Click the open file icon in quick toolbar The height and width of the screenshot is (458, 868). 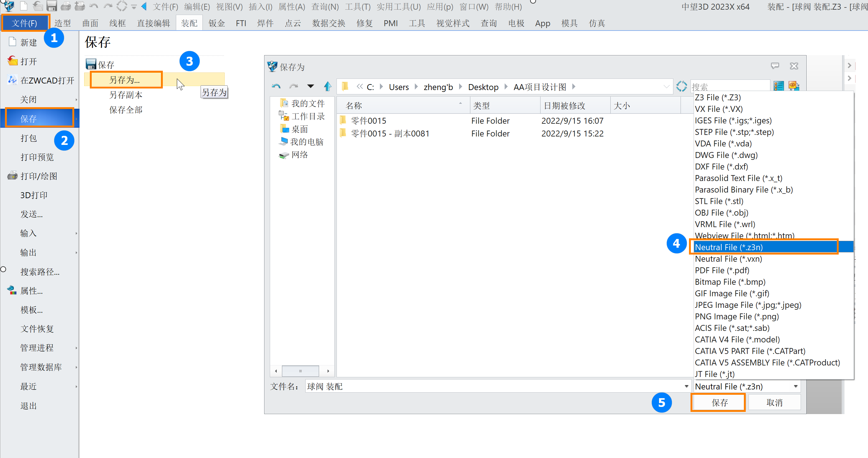tap(37, 6)
